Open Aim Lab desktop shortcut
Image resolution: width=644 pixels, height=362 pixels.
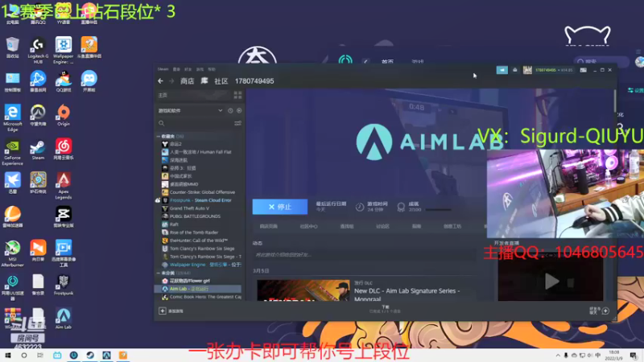point(64,319)
